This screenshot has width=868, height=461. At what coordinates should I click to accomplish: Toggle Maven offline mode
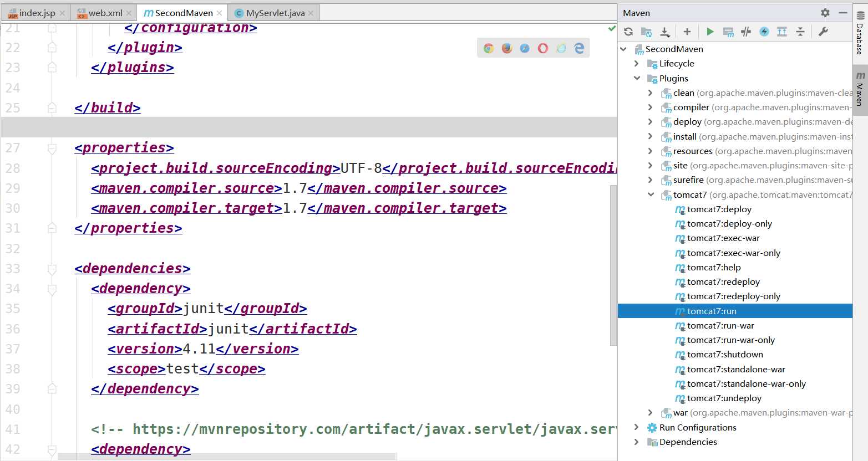click(x=746, y=32)
